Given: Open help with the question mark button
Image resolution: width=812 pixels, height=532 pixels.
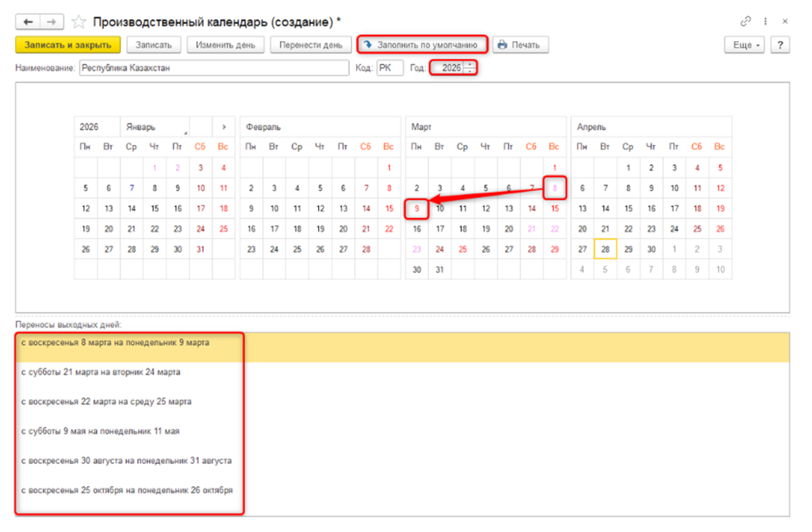Looking at the screenshot, I should coord(780,45).
